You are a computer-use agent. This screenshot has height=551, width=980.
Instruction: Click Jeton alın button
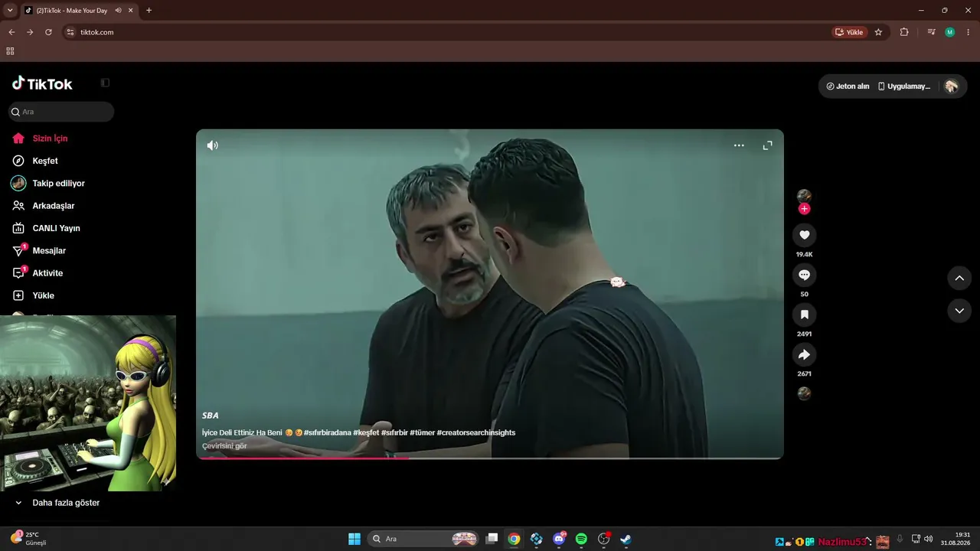coord(848,86)
